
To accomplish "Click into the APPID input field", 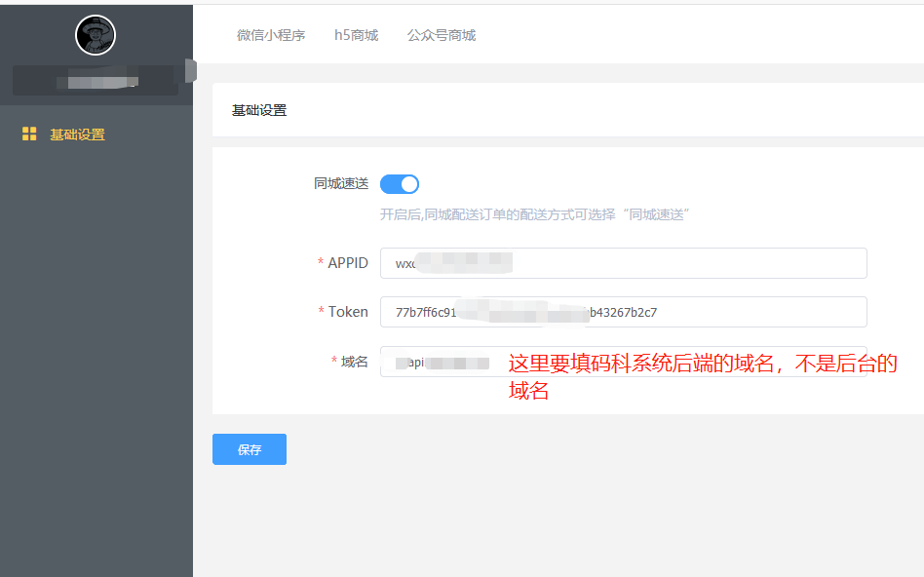I will pyautogui.click(x=624, y=263).
